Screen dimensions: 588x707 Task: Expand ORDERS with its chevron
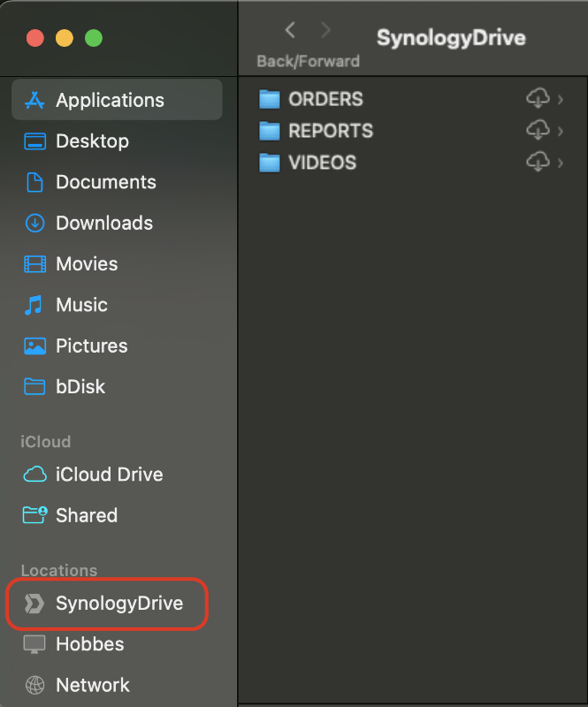[x=561, y=99]
